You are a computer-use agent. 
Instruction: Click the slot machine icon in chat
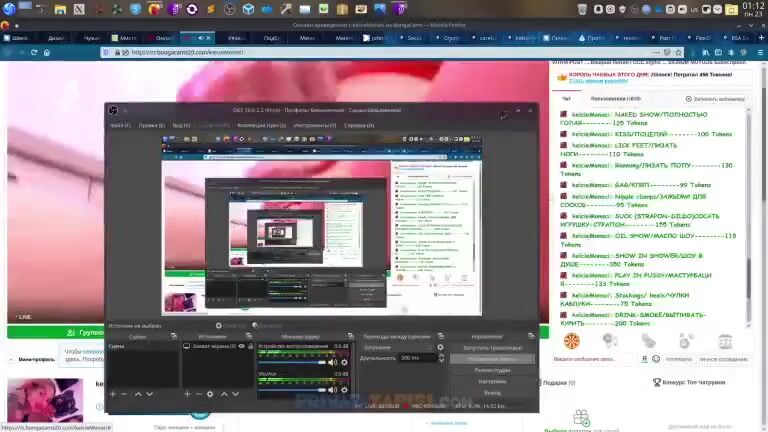(x=726, y=341)
